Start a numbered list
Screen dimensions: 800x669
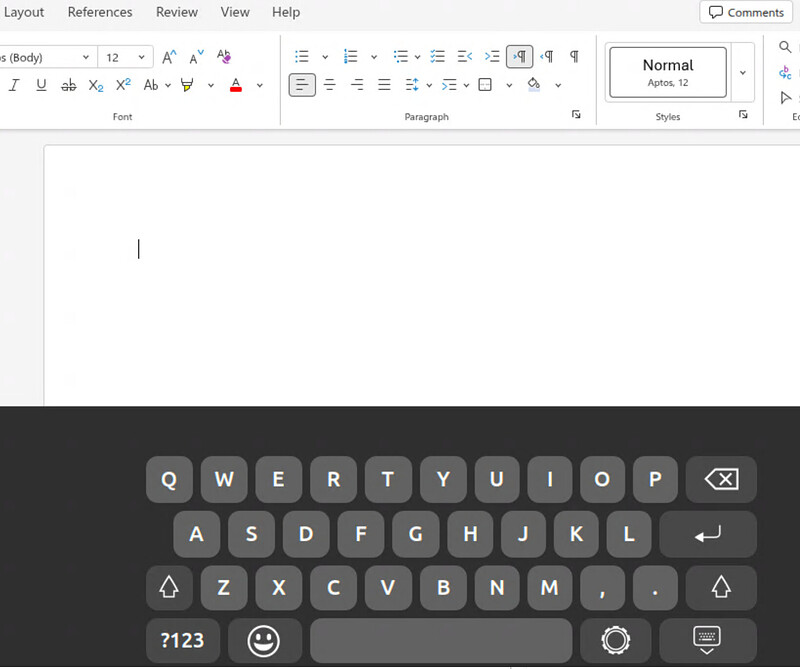(351, 56)
